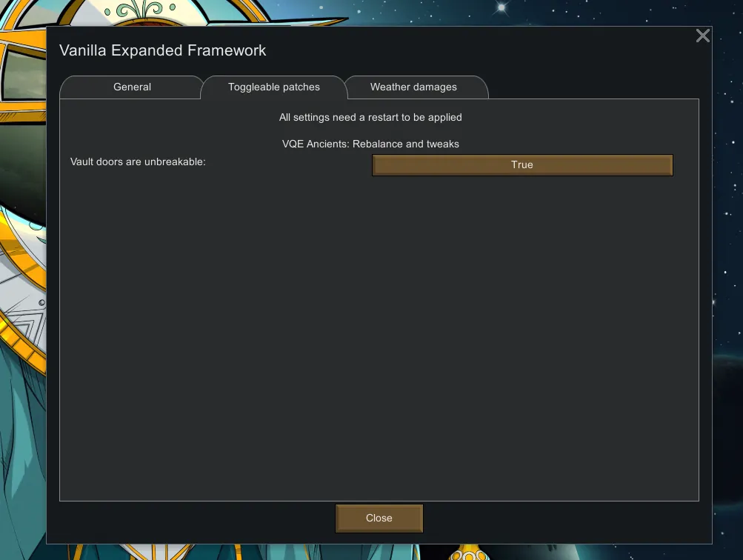Click the VQE Ancients section heading
This screenshot has height=560, width=743.
pos(370,144)
